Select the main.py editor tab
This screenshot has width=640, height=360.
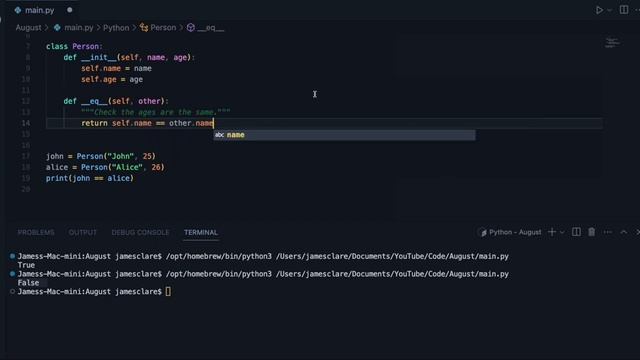40,10
